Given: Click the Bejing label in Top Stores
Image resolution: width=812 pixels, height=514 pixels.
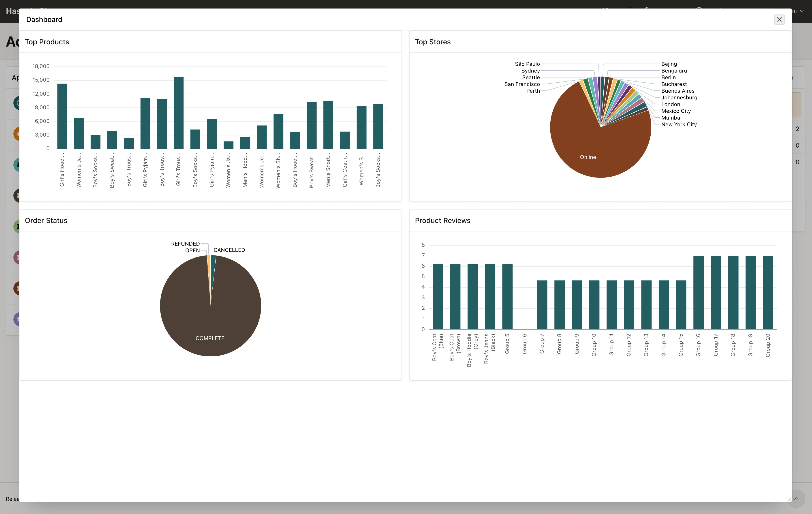Looking at the screenshot, I should pyautogui.click(x=669, y=64).
